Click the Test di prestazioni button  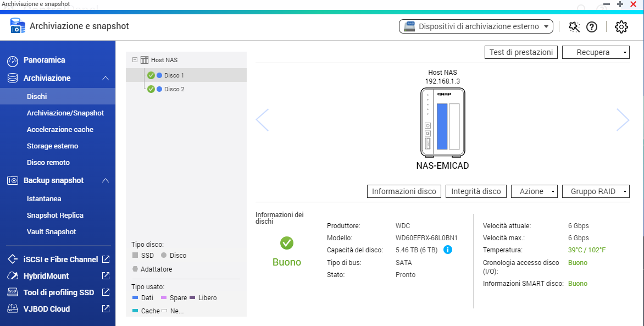[x=521, y=52]
